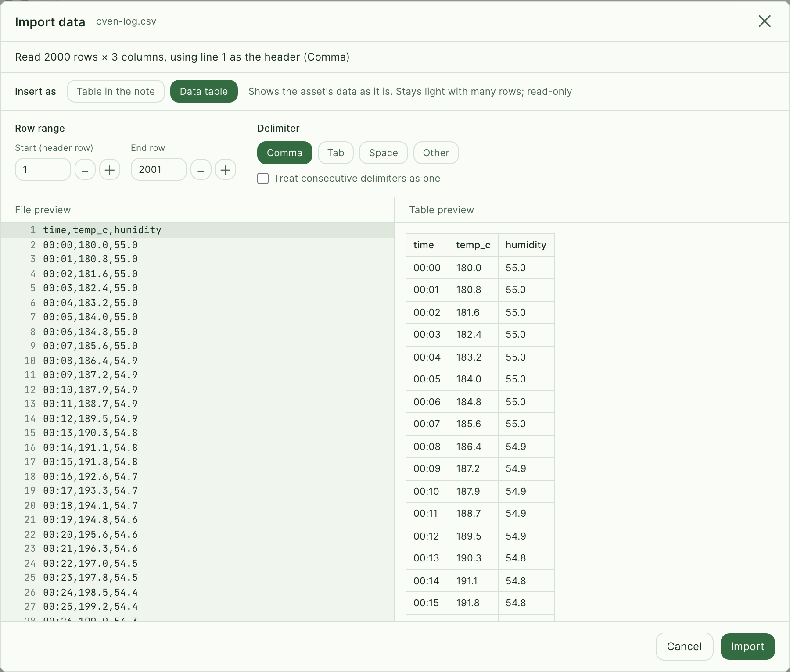
Task: Decrease the End row value
Action: pos(201,170)
